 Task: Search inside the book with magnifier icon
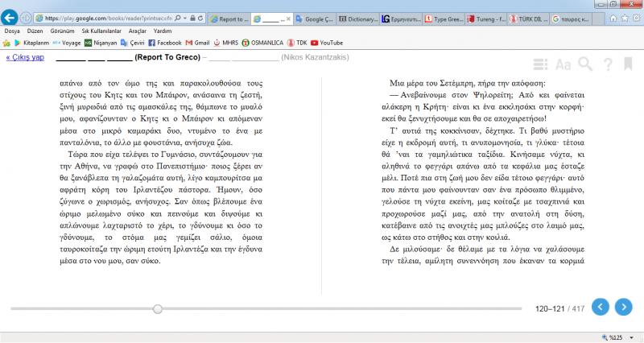pyautogui.click(x=585, y=64)
